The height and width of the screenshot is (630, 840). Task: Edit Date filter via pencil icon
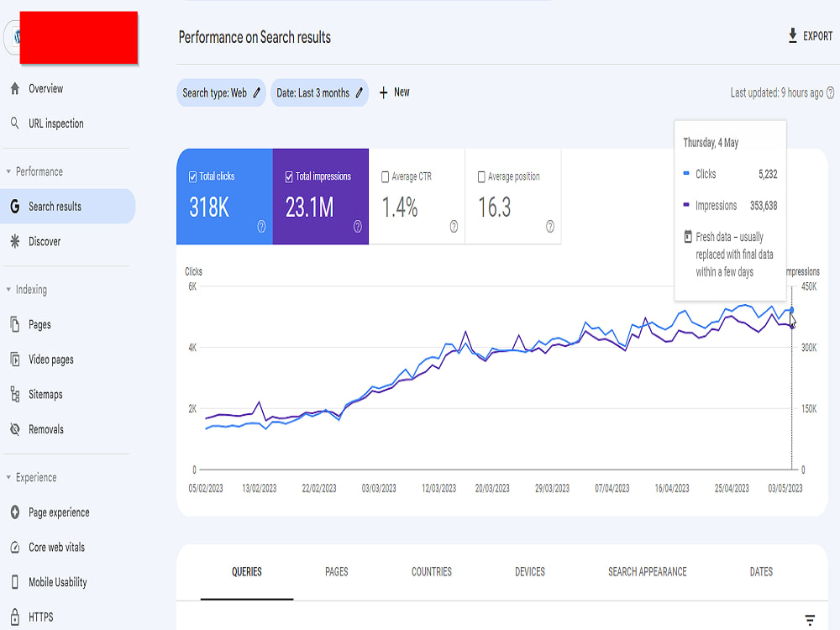(360, 92)
